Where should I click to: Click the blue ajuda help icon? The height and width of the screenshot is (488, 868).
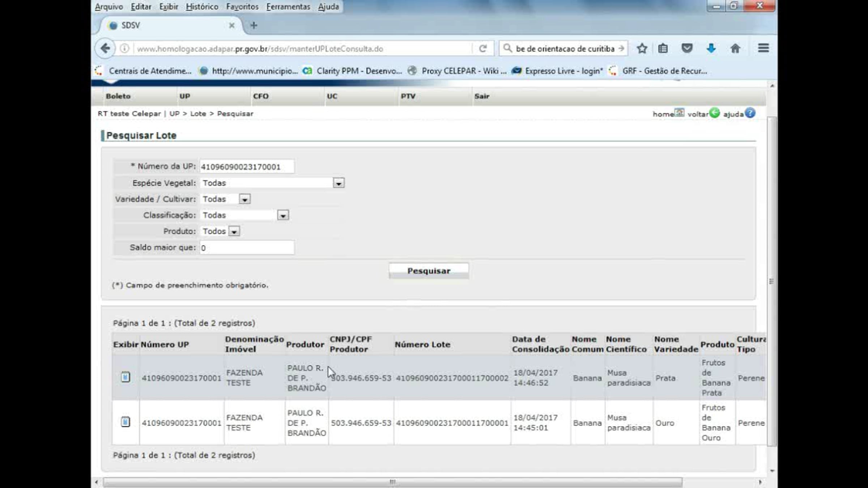pyautogui.click(x=750, y=113)
